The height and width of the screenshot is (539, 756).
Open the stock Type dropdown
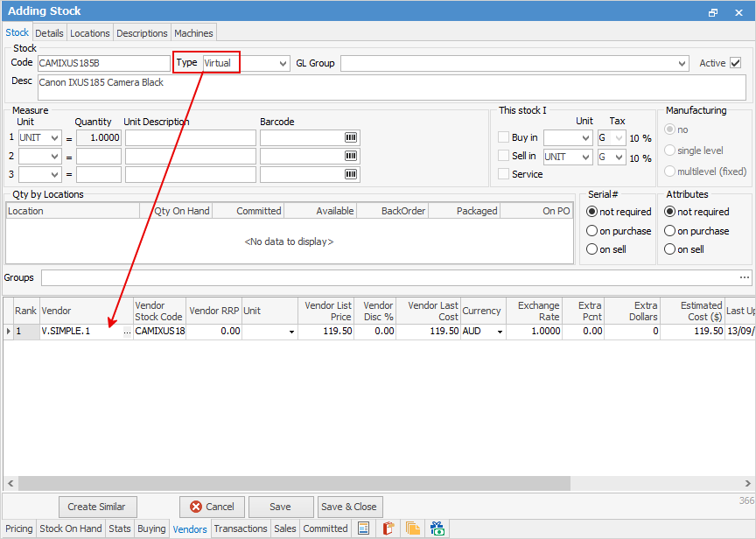283,63
